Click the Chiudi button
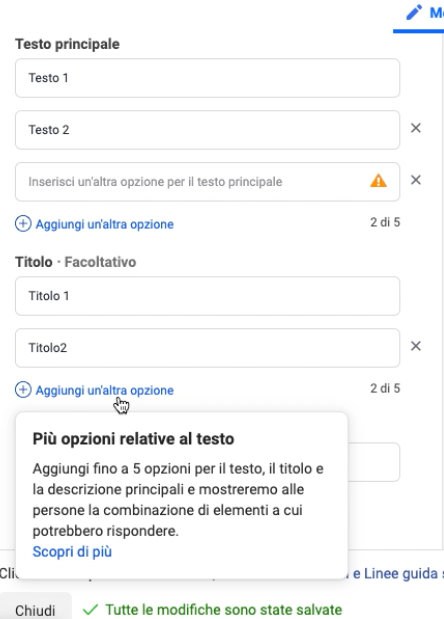The width and height of the screenshot is (444, 619). click(x=35, y=608)
